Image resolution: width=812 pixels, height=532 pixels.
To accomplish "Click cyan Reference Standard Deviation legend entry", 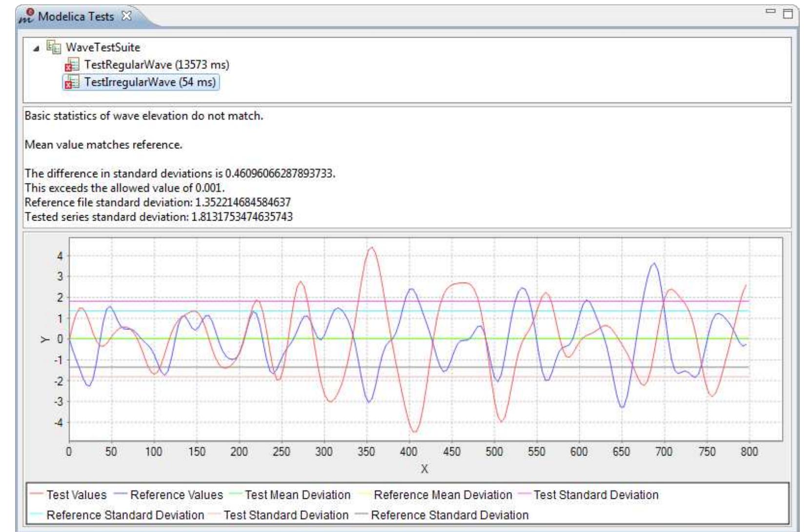I will point(119,515).
